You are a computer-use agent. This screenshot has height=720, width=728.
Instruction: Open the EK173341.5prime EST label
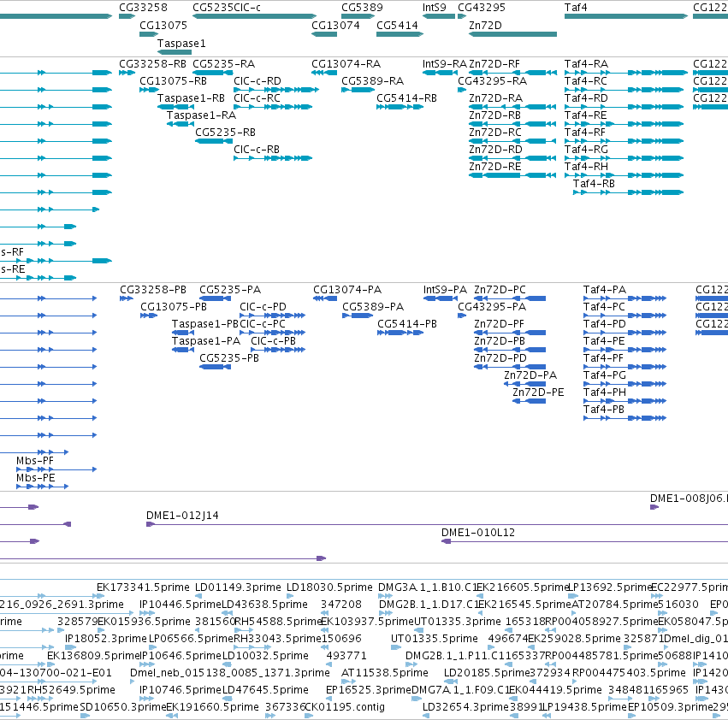click(x=143, y=587)
